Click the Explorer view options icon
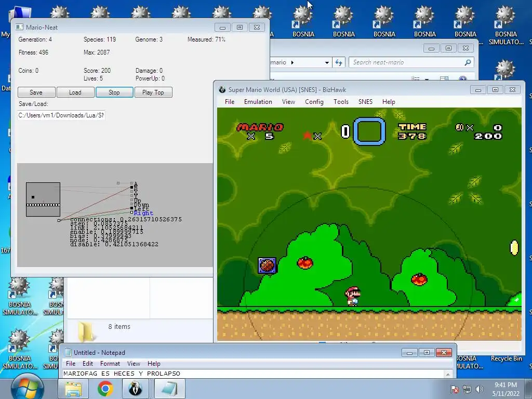Viewport: 532px width, 399px height. pos(416,79)
